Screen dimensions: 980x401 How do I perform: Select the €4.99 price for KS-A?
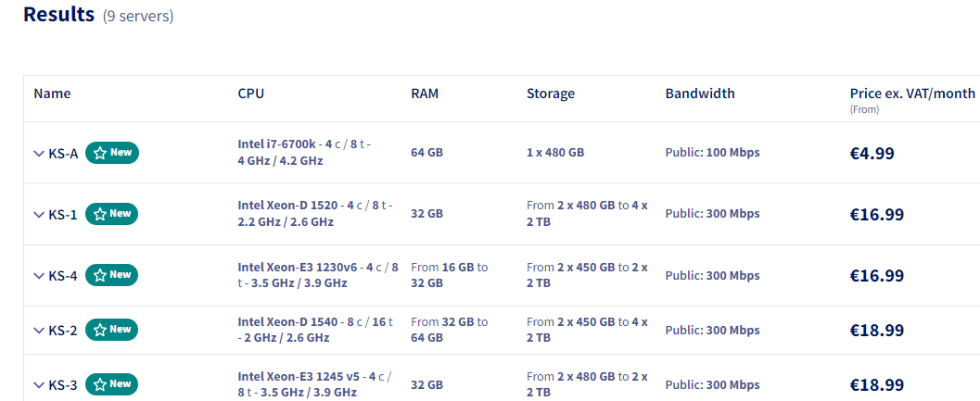(872, 153)
